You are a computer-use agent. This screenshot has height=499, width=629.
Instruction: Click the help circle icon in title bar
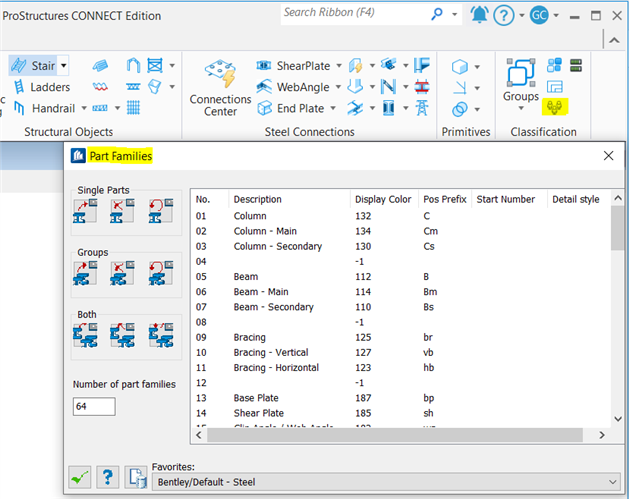[x=504, y=16]
